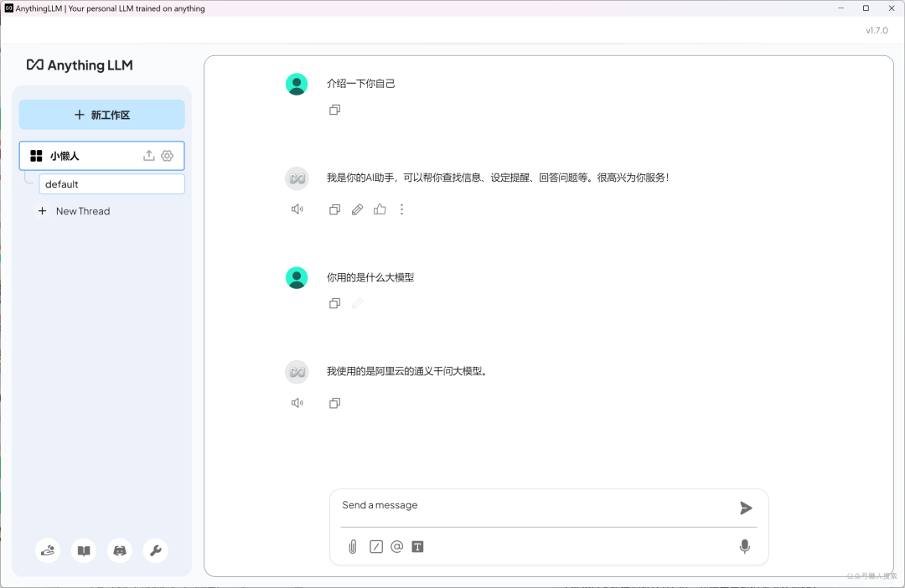Upload documents to 小懒人 workspace
905x588 pixels.
[x=149, y=156]
